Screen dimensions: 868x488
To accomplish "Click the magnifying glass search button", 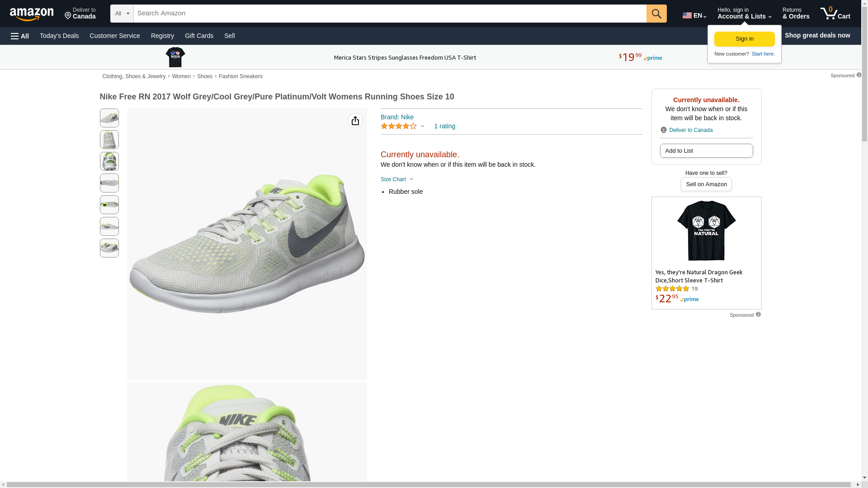I will click(x=656, y=14).
